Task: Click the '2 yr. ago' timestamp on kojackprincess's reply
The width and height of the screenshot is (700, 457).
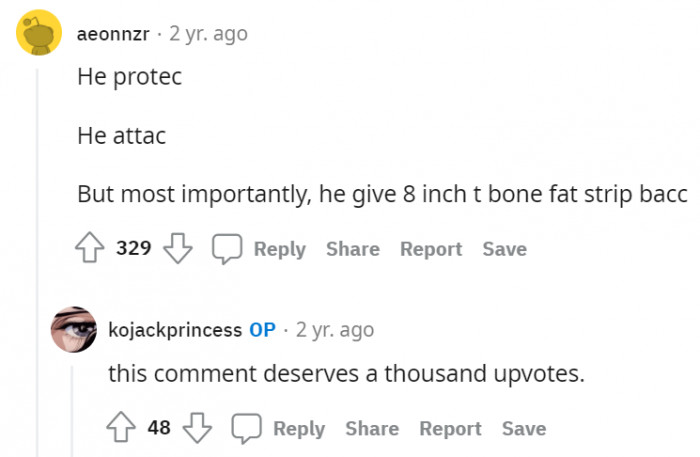Action: click(335, 329)
